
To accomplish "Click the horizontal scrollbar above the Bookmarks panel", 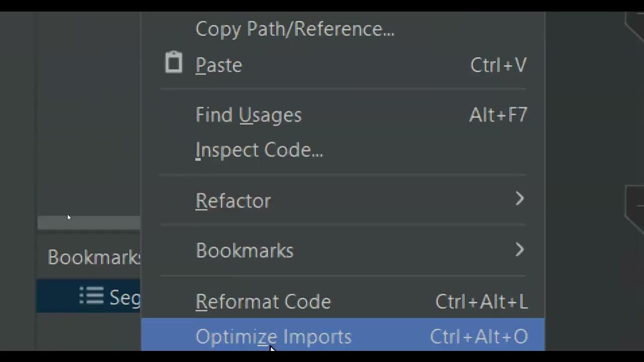I will [x=89, y=223].
